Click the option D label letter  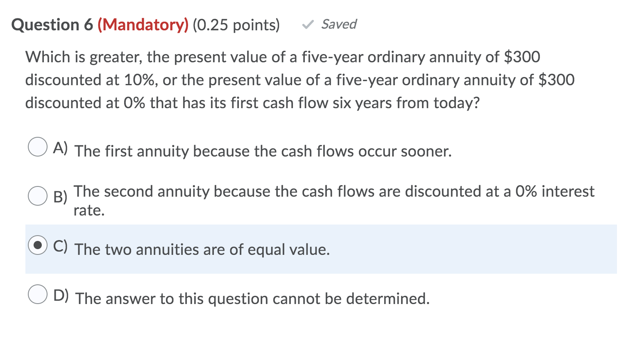pos(61,295)
